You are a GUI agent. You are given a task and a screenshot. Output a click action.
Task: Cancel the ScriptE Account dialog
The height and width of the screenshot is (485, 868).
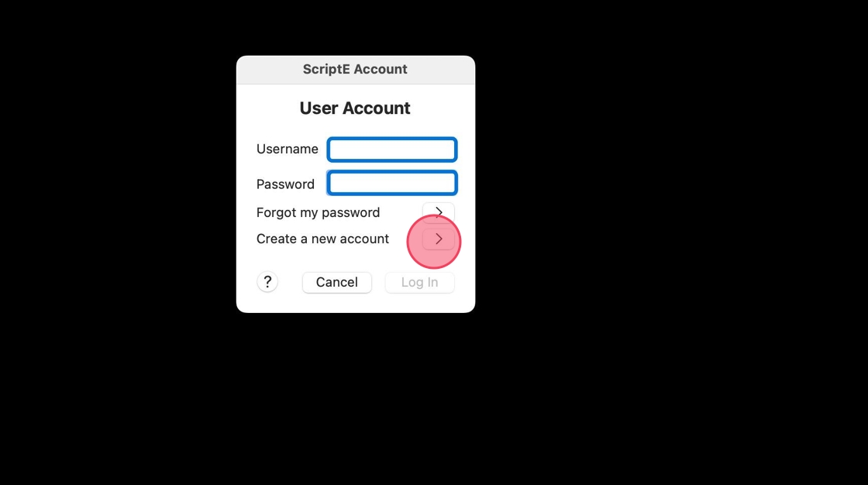tap(336, 282)
